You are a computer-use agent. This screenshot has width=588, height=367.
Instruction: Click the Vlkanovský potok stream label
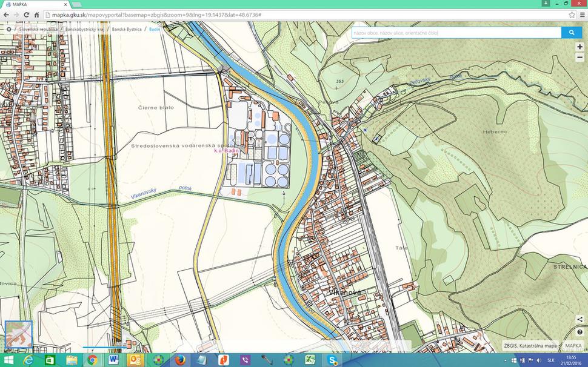pos(161,192)
